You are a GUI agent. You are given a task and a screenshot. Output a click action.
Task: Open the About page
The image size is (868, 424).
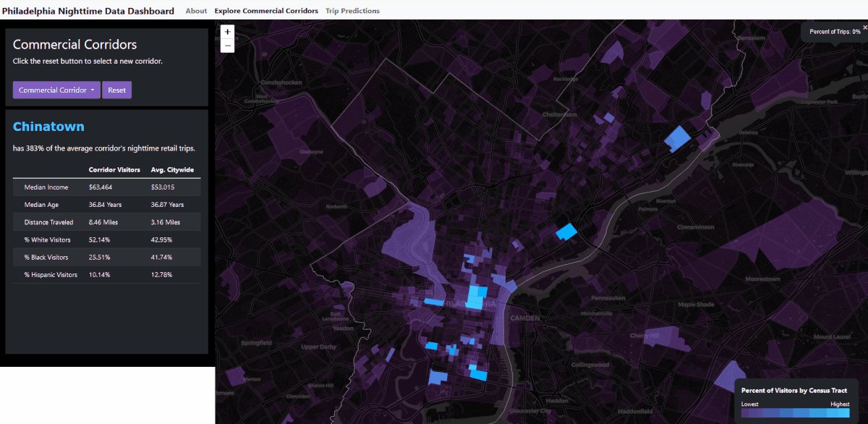[196, 11]
